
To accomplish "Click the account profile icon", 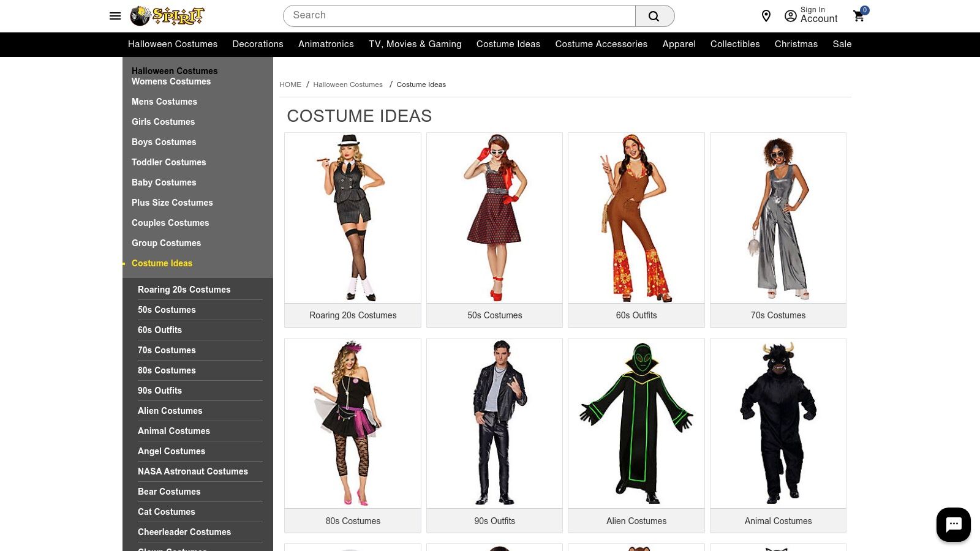I will point(791,16).
